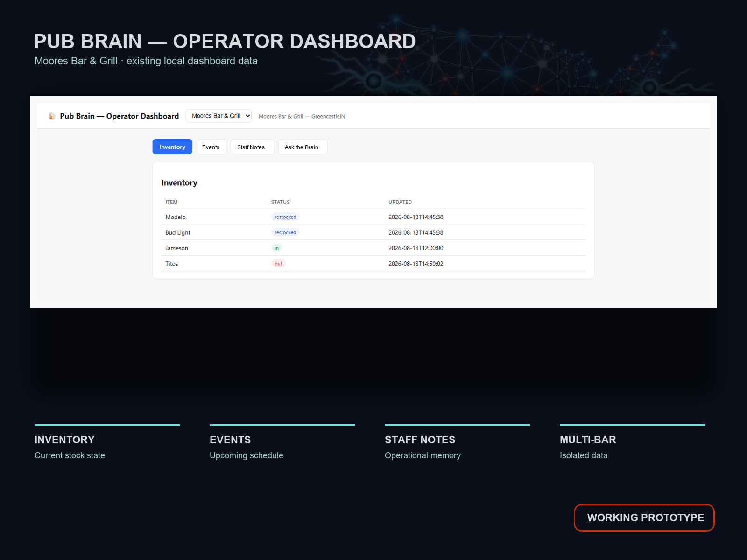
Task: Select the Bud Light item row
Action: [x=373, y=232]
